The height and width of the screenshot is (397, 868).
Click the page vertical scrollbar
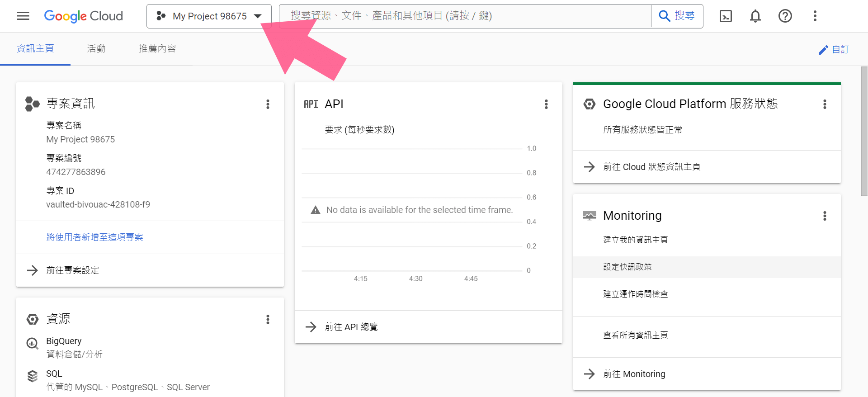tap(864, 131)
